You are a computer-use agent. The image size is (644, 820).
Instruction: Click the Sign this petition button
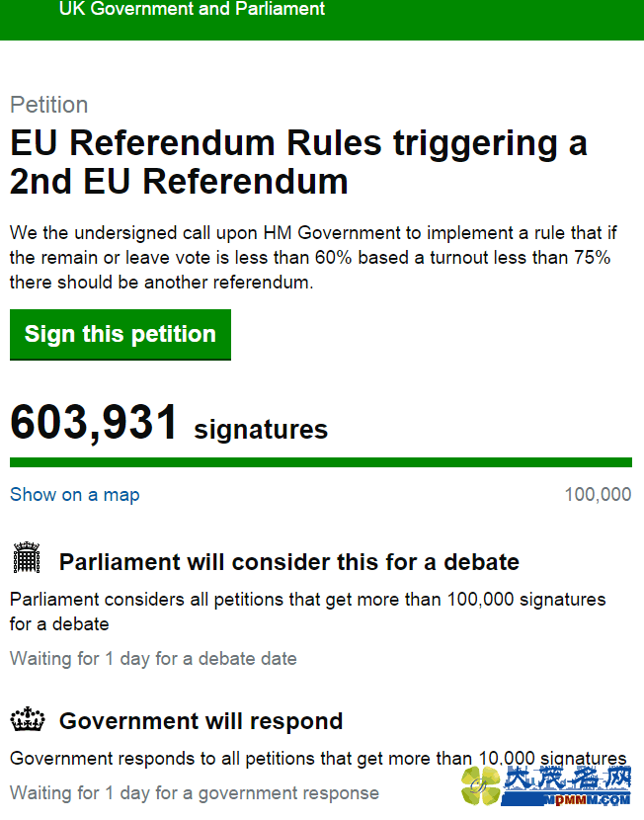[x=121, y=334]
